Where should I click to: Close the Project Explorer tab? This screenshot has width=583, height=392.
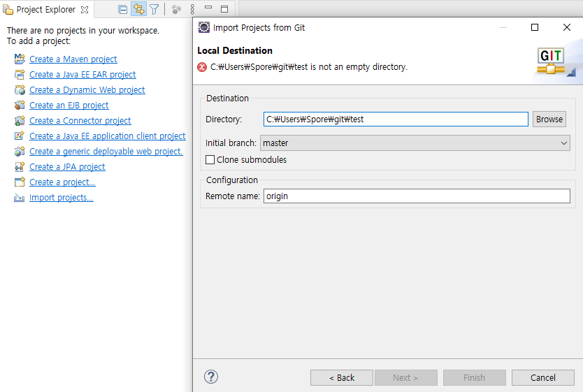[85, 10]
